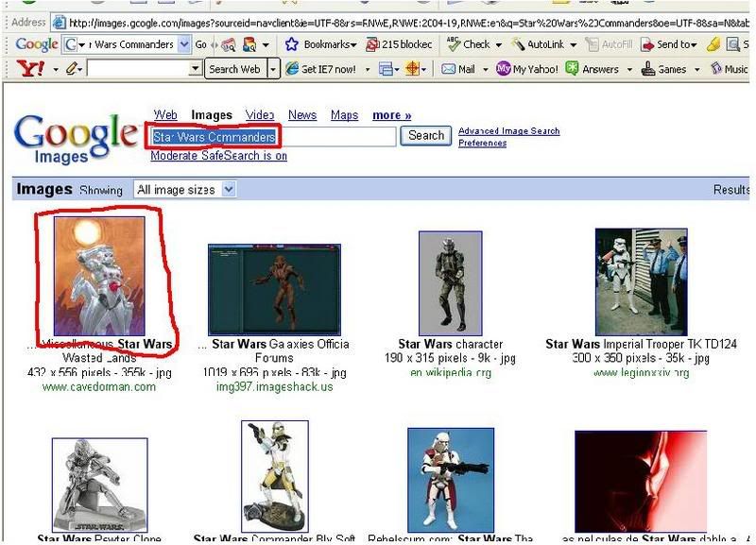Open Yahoo Mail envelope icon

pos(448,69)
